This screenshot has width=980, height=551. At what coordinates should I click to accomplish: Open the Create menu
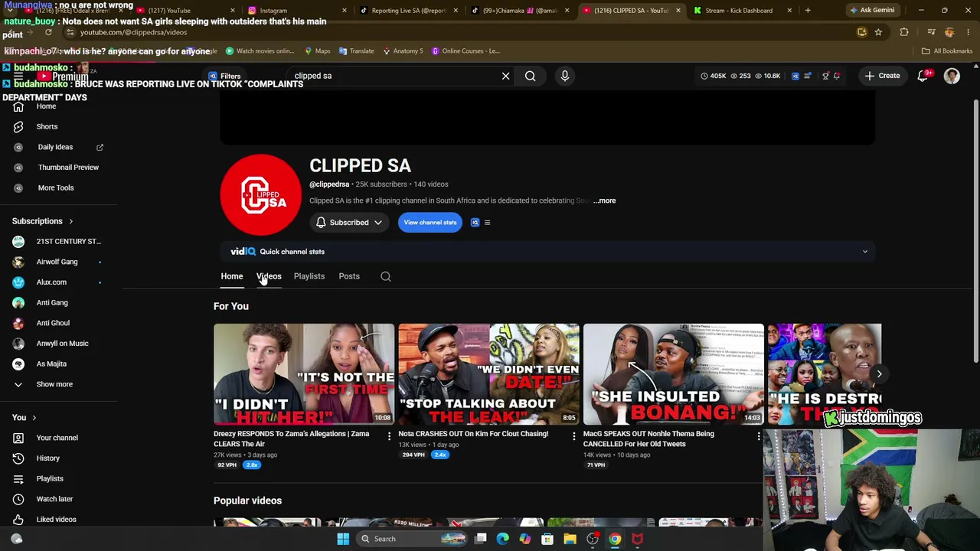point(882,76)
